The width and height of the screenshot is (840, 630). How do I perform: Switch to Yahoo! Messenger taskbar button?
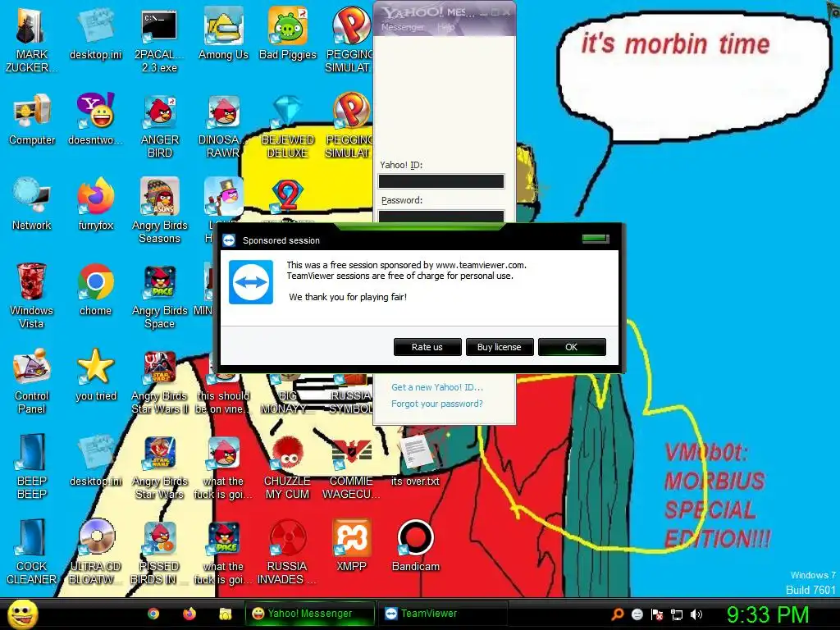(309, 613)
